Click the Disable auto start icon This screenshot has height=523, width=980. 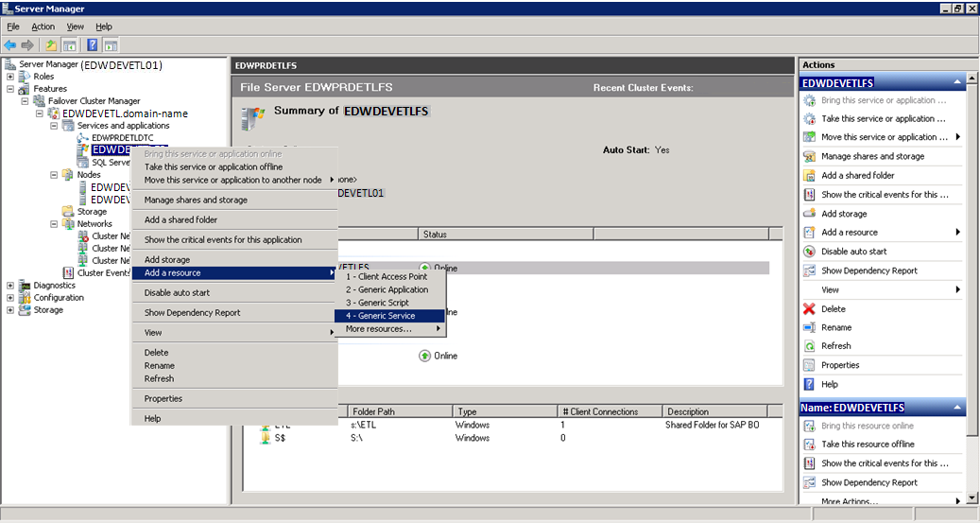pyautogui.click(x=809, y=252)
